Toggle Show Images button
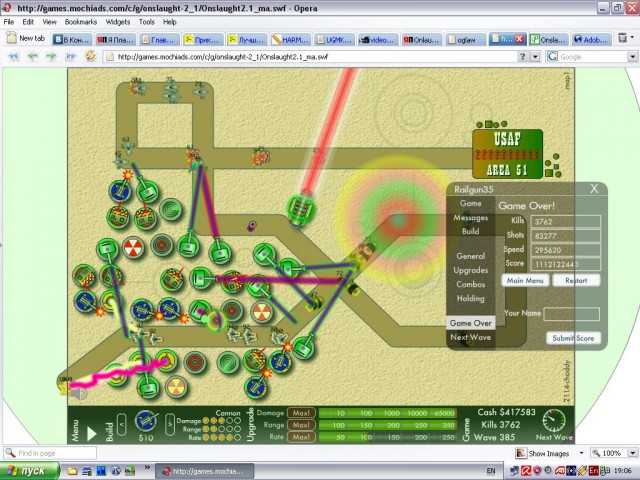 (x=543, y=453)
